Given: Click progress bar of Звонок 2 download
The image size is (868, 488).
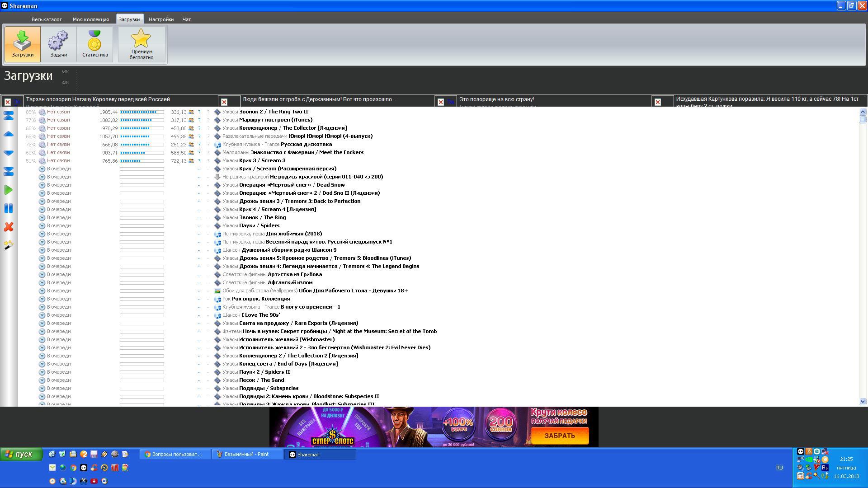Looking at the screenshot, I should pyautogui.click(x=142, y=112).
